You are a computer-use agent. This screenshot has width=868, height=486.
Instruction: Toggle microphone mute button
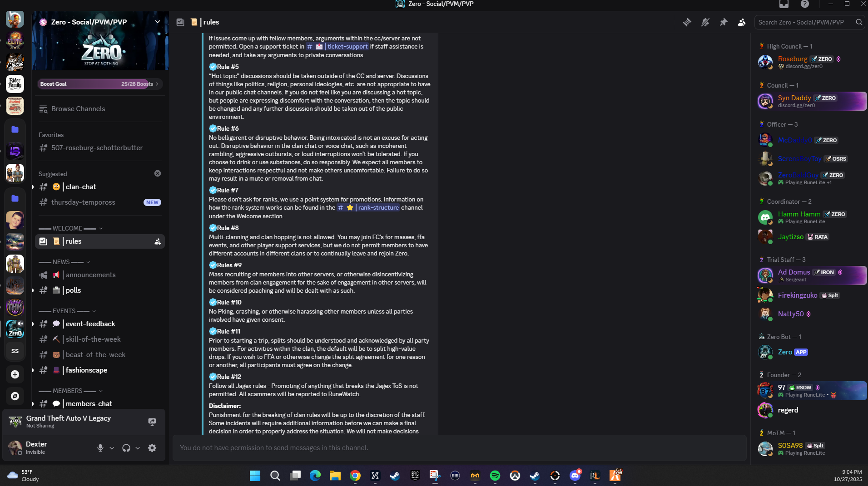coord(100,448)
